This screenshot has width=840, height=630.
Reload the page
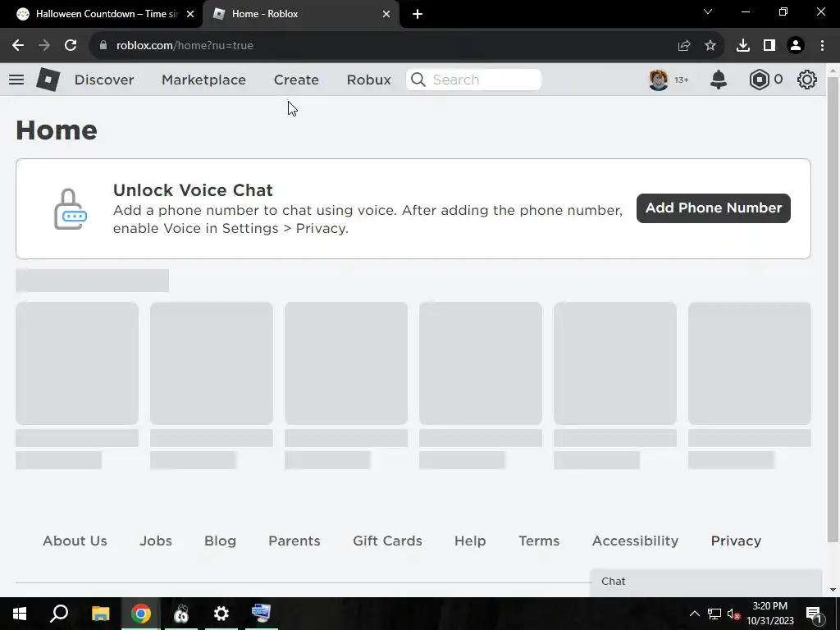point(71,46)
